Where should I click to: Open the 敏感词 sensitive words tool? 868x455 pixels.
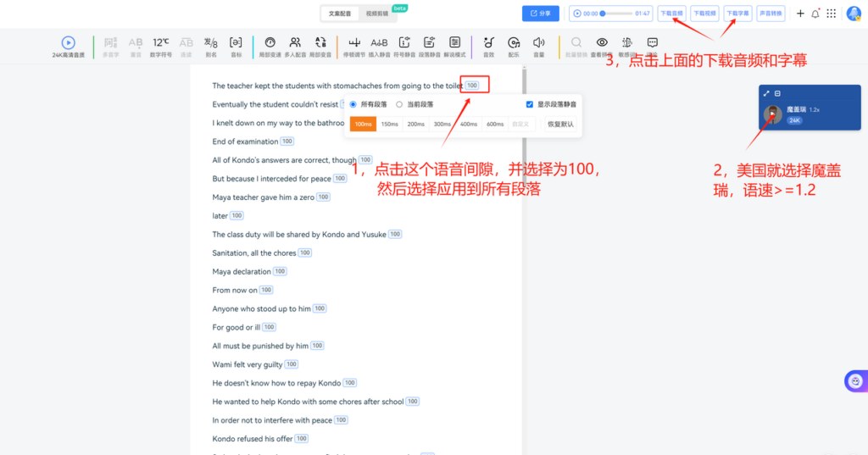pyautogui.click(x=627, y=47)
